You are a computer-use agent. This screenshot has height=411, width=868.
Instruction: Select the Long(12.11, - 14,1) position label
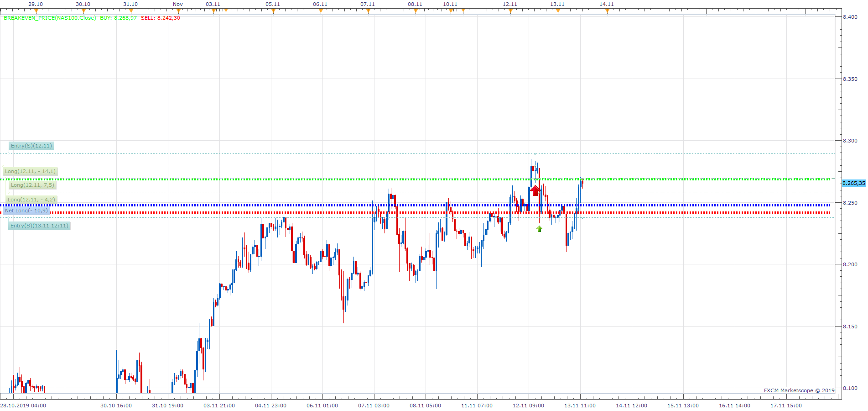[30, 171]
